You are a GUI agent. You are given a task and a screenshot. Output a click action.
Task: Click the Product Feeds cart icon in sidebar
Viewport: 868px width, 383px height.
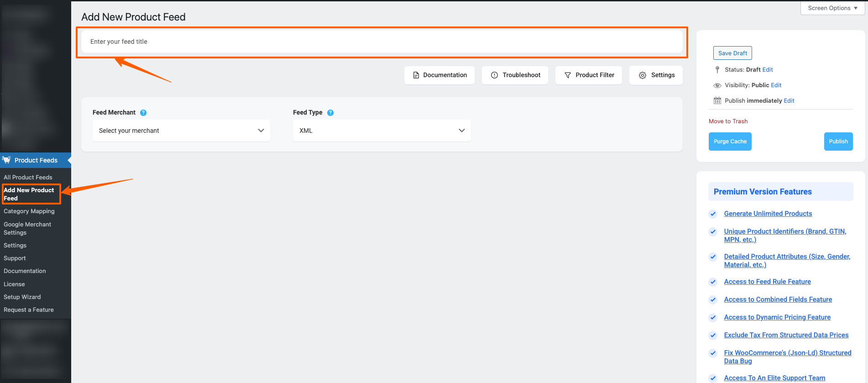7,160
